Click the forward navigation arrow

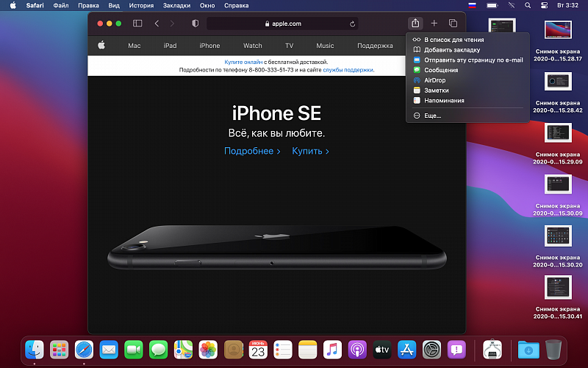pos(172,24)
